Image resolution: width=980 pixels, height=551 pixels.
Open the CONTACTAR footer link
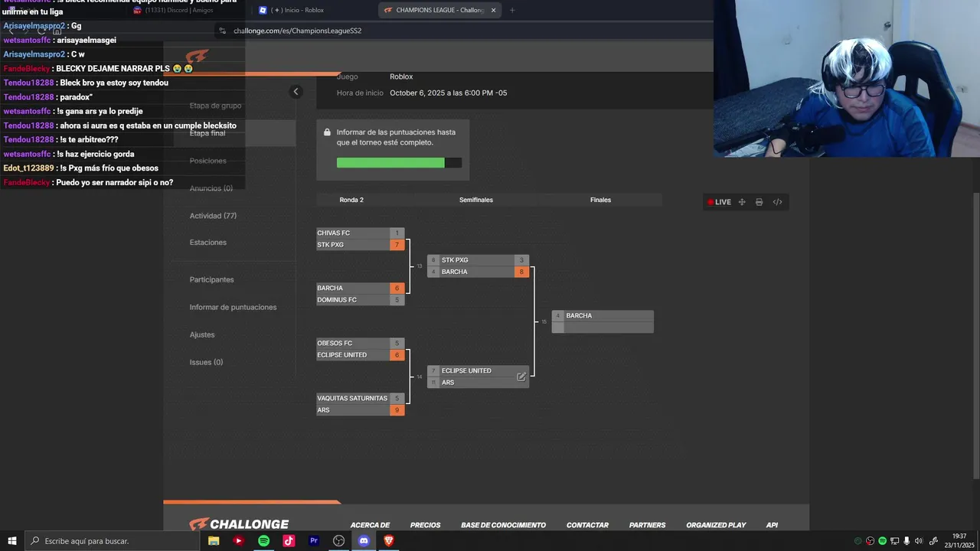click(x=587, y=525)
